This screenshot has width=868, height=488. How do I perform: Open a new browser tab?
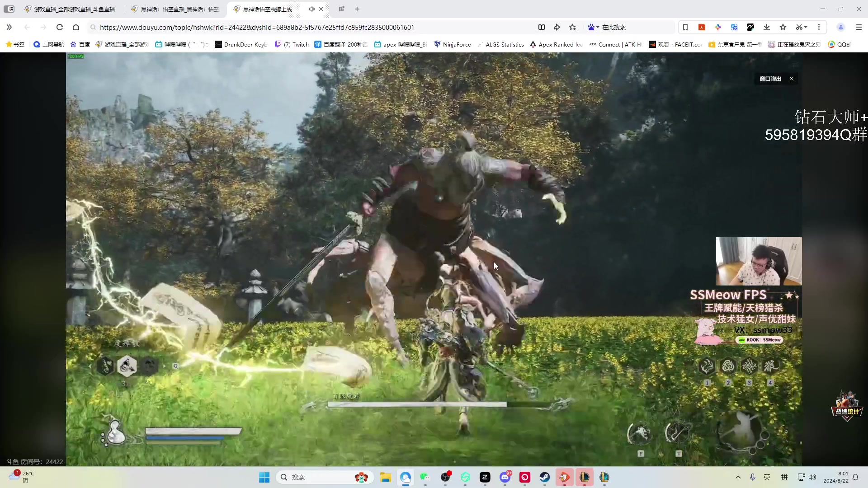tap(357, 9)
